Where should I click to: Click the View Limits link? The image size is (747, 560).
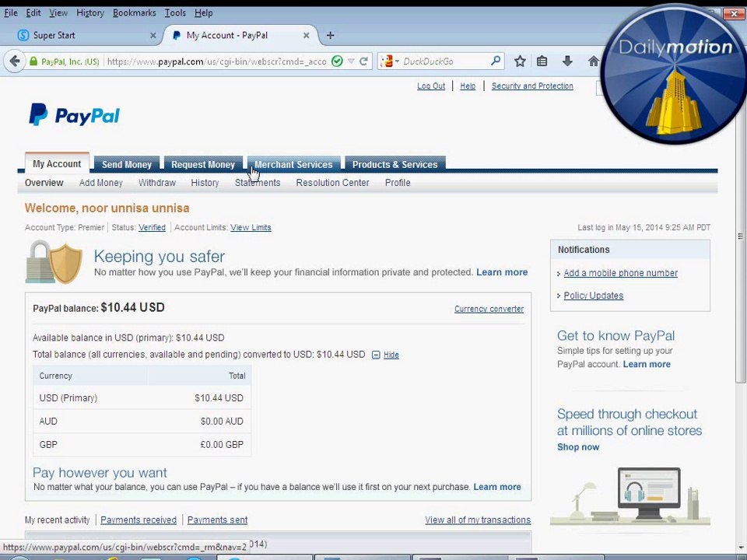[251, 228]
